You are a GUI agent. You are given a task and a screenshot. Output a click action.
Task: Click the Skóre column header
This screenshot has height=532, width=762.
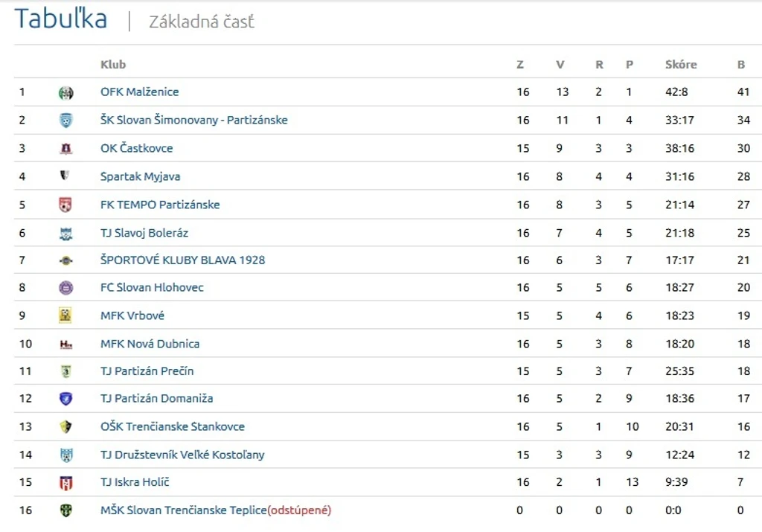(x=681, y=65)
